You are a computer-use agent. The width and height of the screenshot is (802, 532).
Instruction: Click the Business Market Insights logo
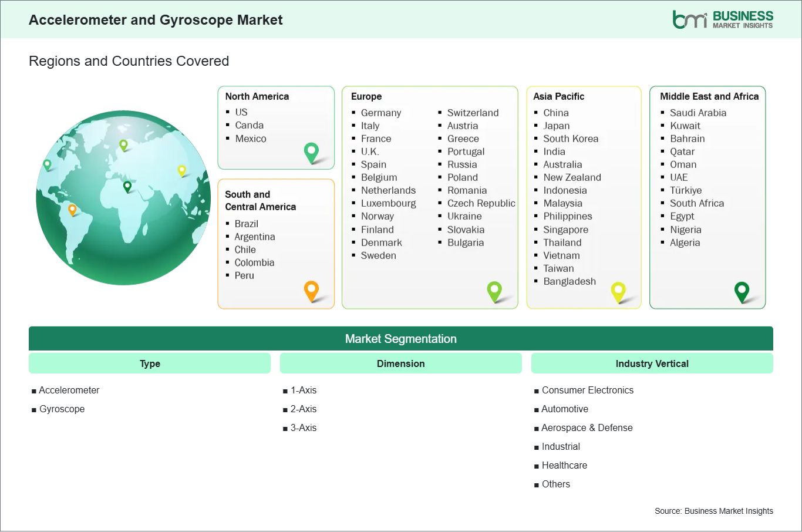pyautogui.click(x=722, y=19)
